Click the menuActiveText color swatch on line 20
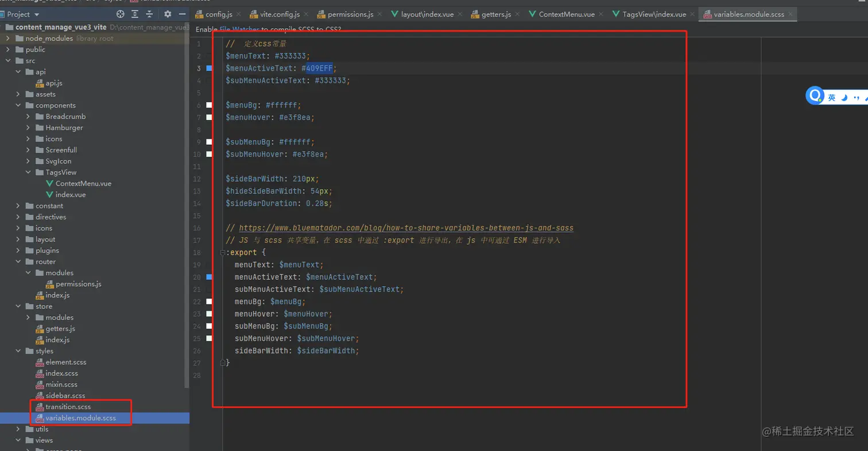The width and height of the screenshot is (868, 451). pos(210,277)
